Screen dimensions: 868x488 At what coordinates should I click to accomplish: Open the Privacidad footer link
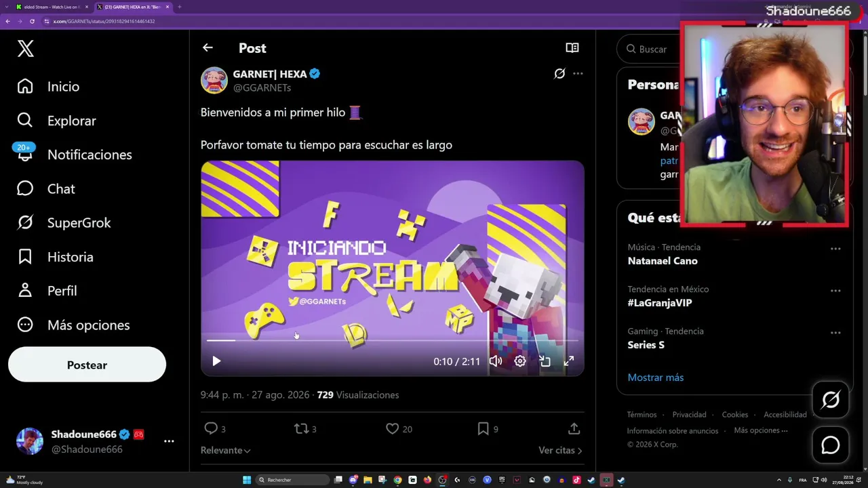689,415
